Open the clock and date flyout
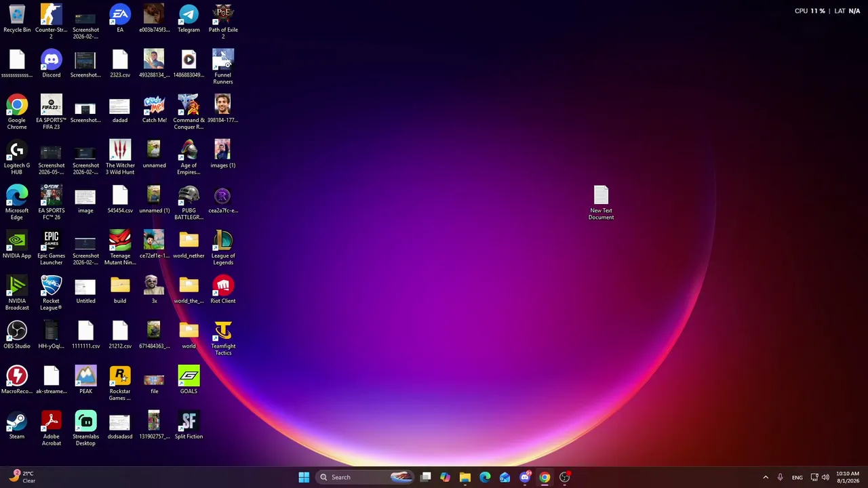 pyautogui.click(x=848, y=477)
